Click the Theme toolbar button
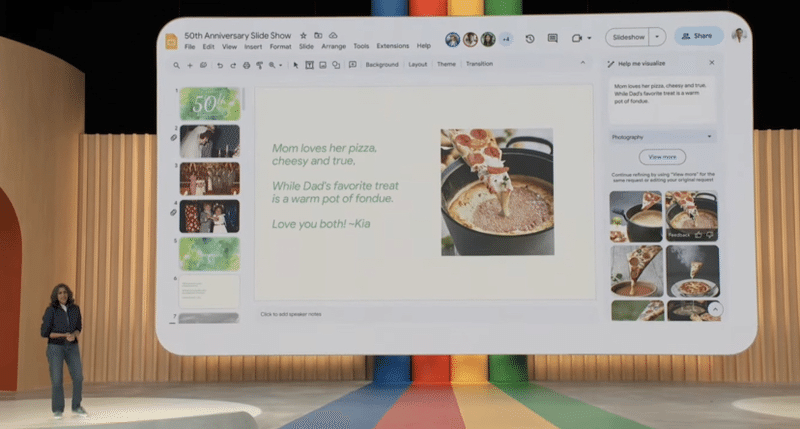This screenshot has width=800, height=429. (x=446, y=64)
